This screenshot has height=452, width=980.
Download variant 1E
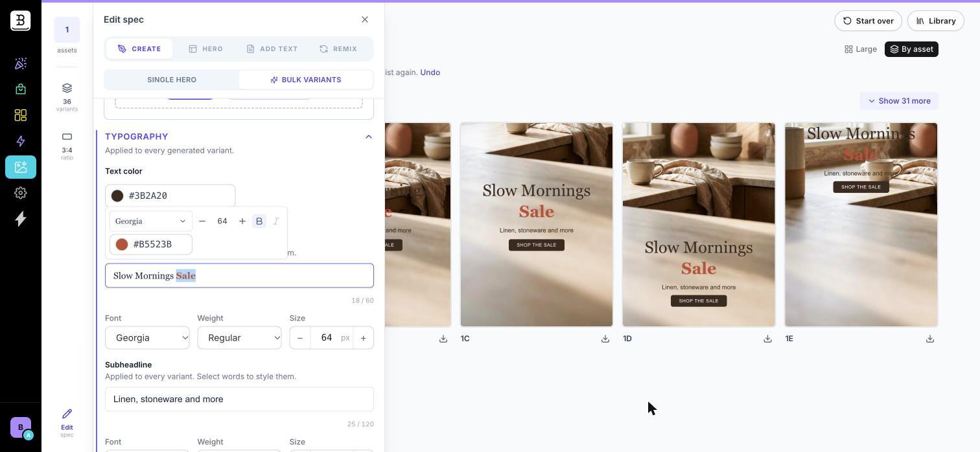(930, 339)
